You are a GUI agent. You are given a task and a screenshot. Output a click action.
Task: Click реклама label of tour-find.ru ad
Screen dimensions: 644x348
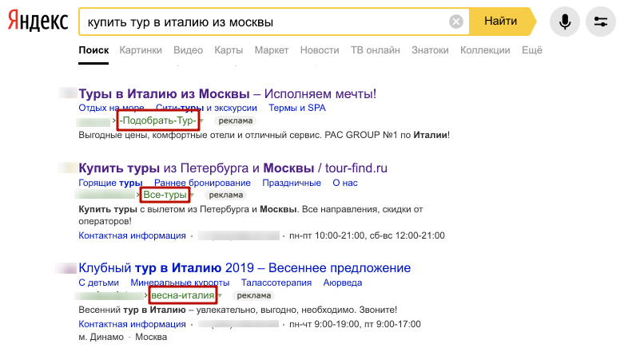click(x=226, y=196)
